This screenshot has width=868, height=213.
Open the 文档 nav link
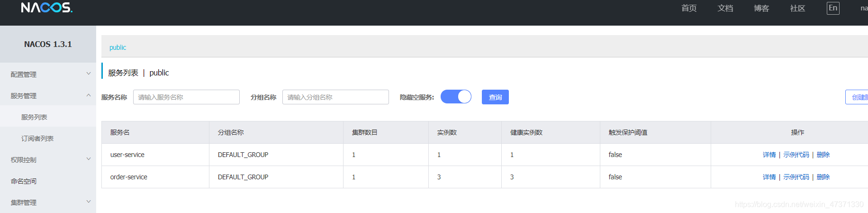click(725, 8)
